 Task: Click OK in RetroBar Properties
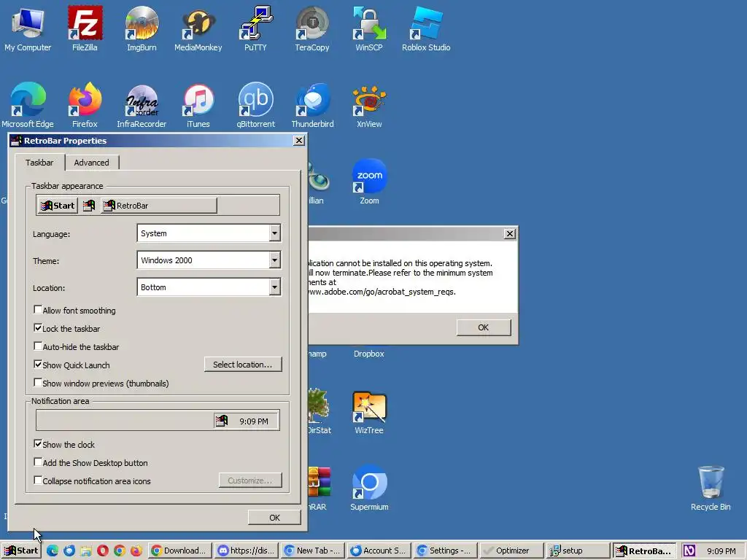click(274, 518)
